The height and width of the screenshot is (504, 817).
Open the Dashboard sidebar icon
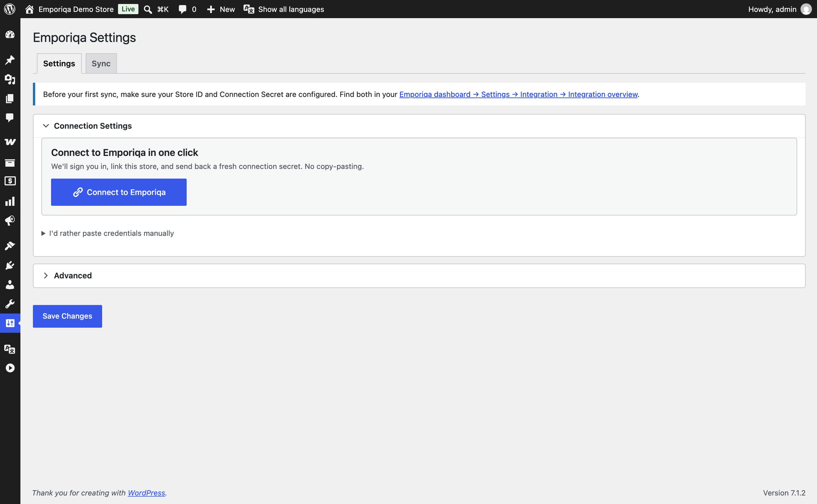(10, 34)
